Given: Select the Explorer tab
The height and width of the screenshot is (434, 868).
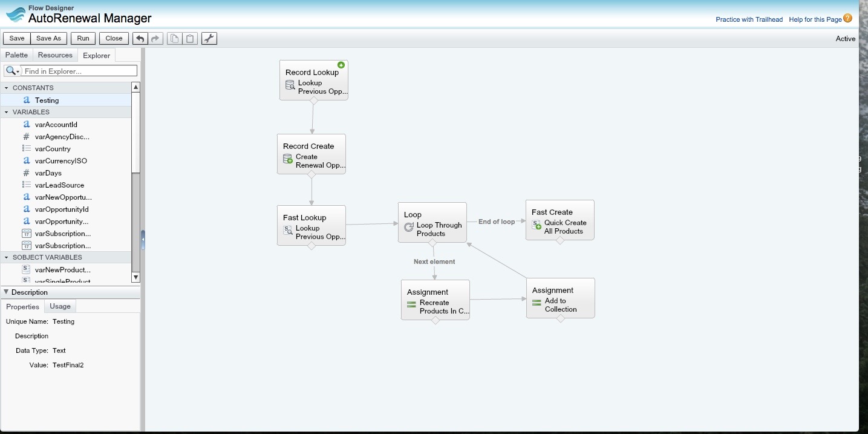Looking at the screenshot, I should (97, 55).
